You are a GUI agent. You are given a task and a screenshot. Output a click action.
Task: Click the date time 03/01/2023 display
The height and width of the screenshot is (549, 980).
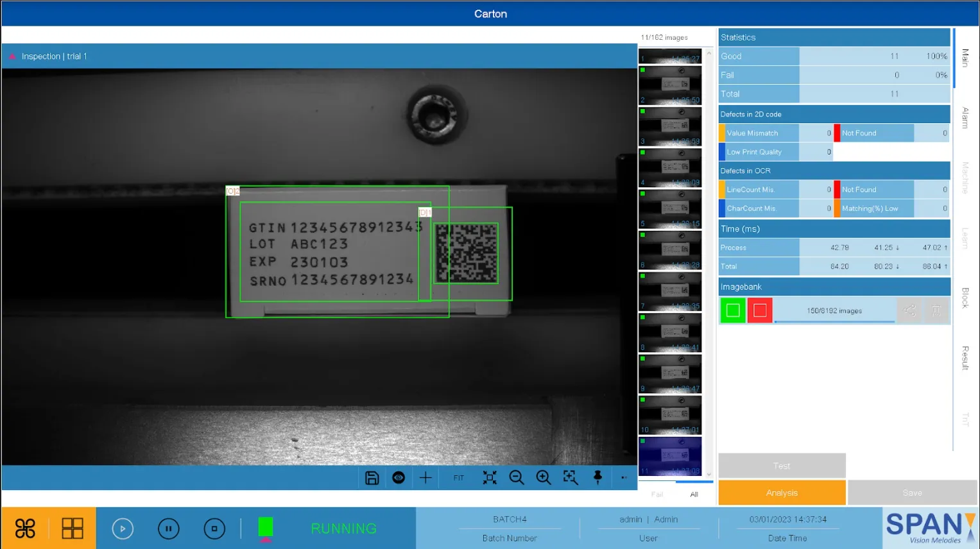787,519
